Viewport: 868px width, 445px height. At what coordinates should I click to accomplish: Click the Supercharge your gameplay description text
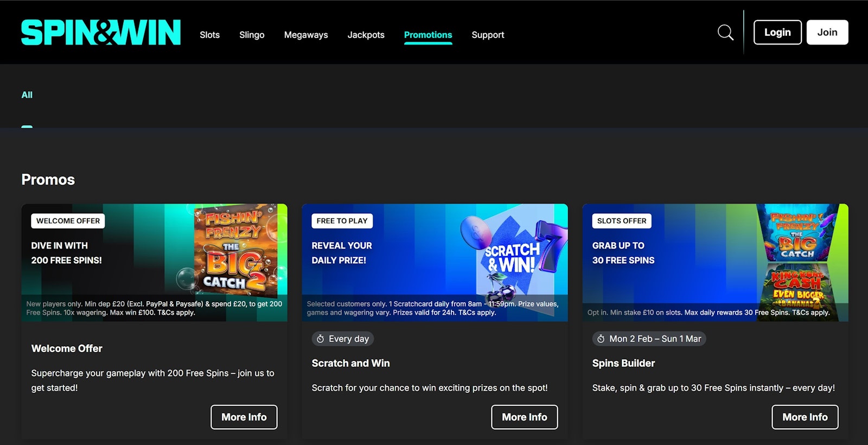152,380
